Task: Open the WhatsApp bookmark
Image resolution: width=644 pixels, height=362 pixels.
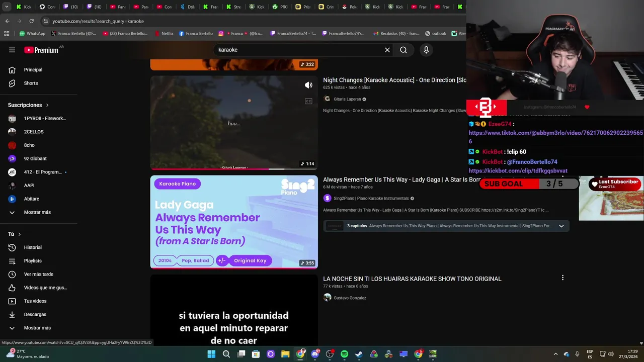Action: pos(32,34)
